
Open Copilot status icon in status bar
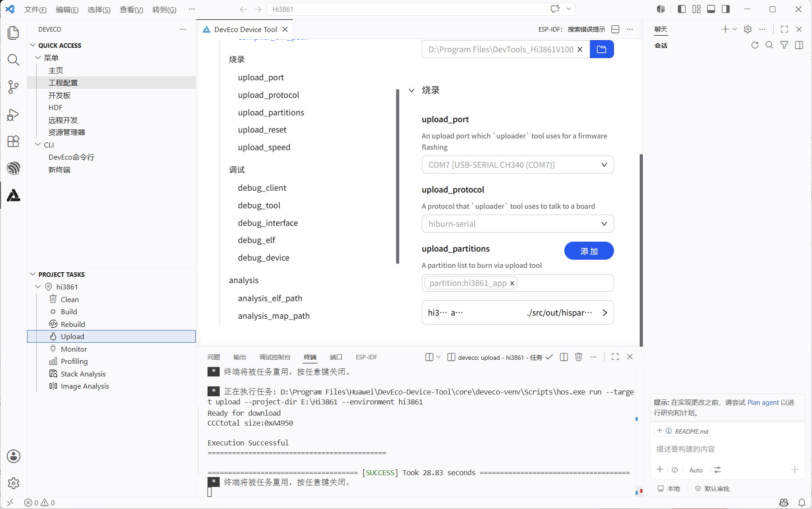tap(784, 503)
